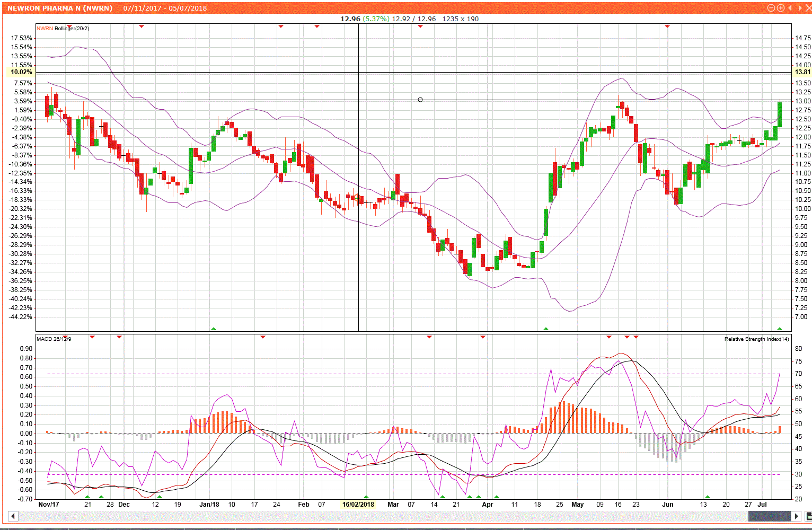Click the 17.53% percentage axis value
This screenshot has height=530, width=812.
[22, 38]
